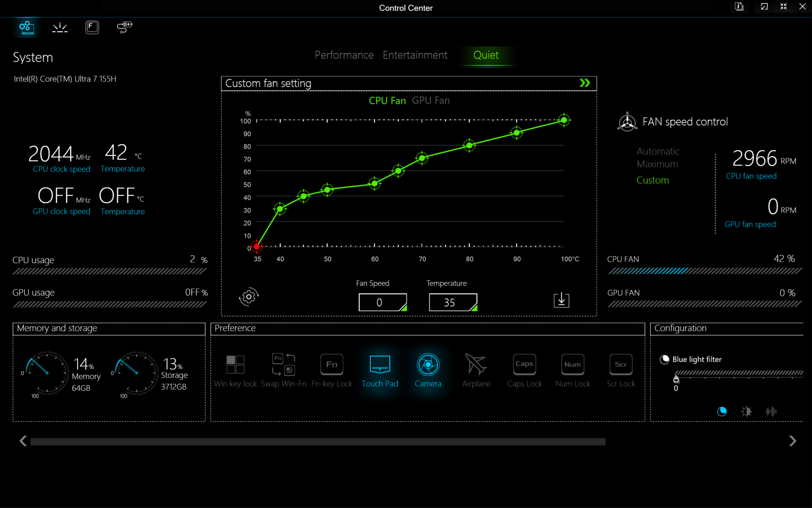Select Maximum fan speed control
812x508 pixels.
click(x=657, y=164)
